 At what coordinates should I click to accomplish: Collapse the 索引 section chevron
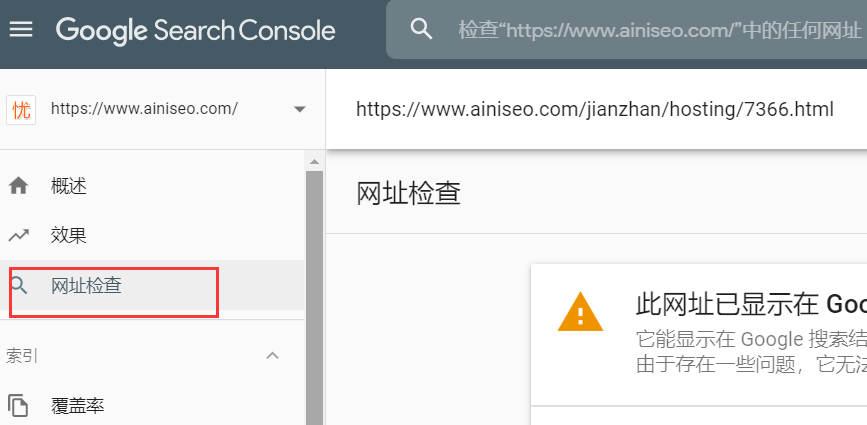pyautogui.click(x=273, y=355)
